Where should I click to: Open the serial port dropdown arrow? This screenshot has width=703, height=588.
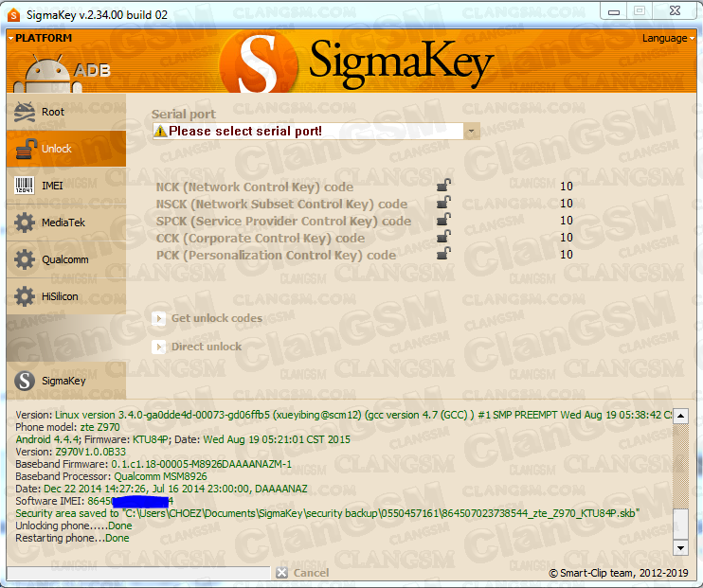pyautogui.click(x=471, y=132)
